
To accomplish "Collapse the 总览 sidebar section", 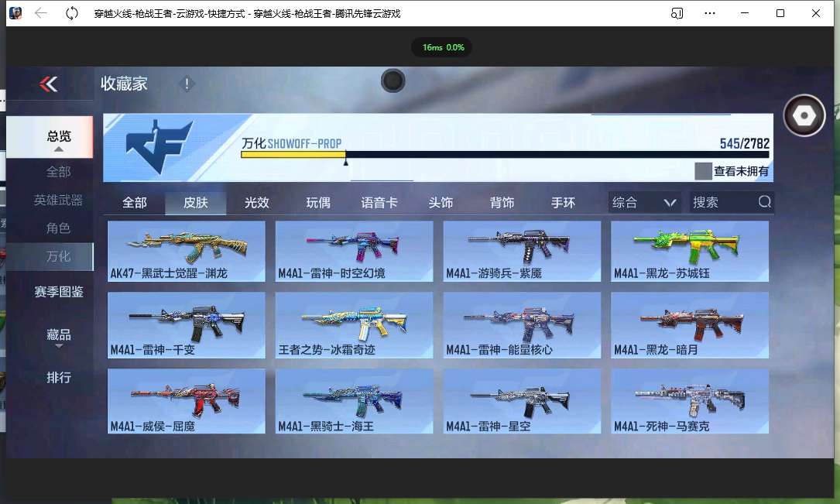I will (50, 137).
